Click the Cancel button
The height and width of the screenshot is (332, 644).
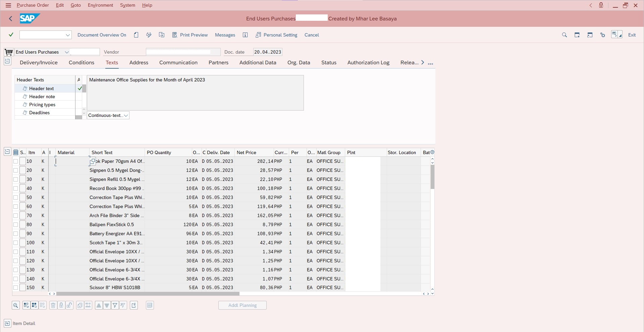pyautogui.click(x=312, y=35)
